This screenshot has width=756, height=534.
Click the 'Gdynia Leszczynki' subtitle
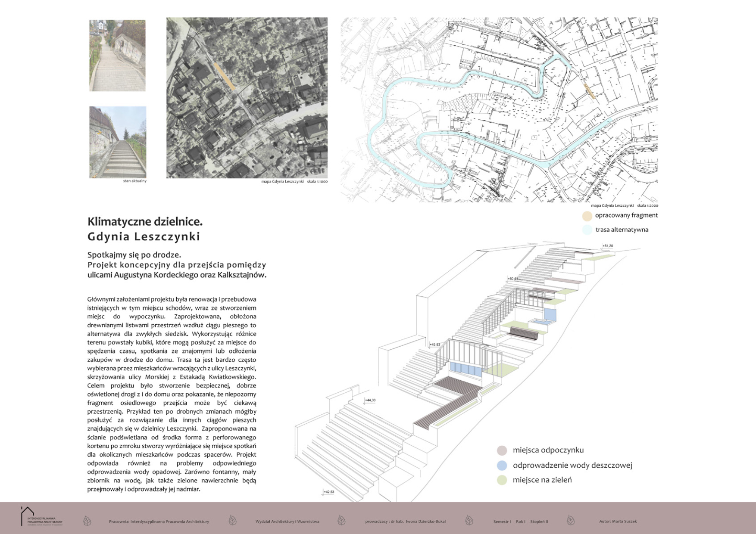click(x=144, y=236)
